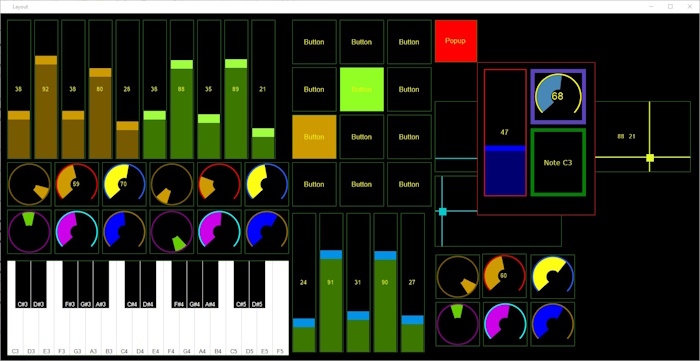Click the green slider showing 89
The image size is (700, 361).
[236, 89]
